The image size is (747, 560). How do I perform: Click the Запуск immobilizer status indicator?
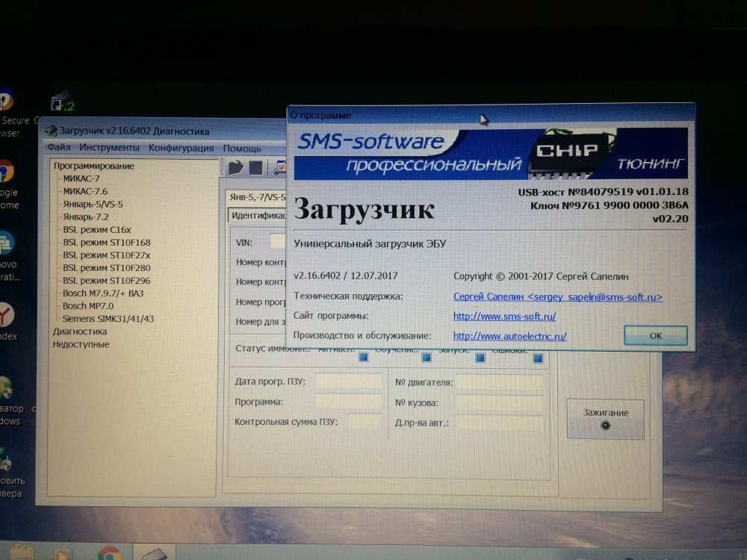pyautogui.click(x=480, y=358)
